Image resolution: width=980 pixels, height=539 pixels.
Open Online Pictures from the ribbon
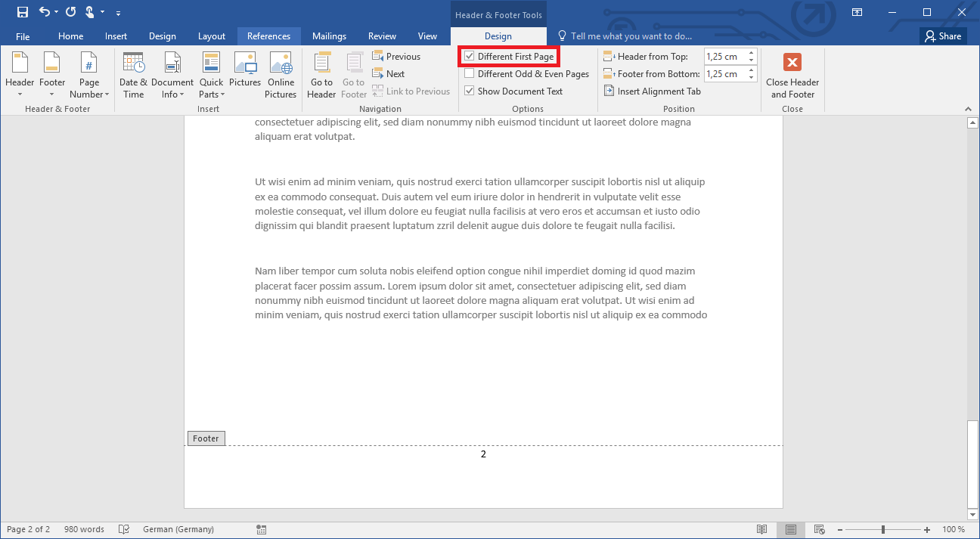click(281, 63)
